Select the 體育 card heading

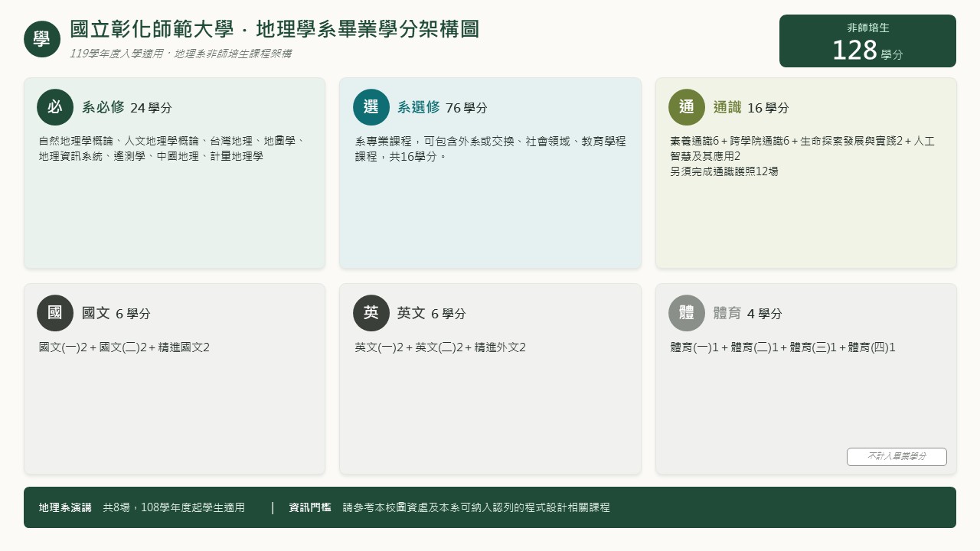[x=727, y=314]
